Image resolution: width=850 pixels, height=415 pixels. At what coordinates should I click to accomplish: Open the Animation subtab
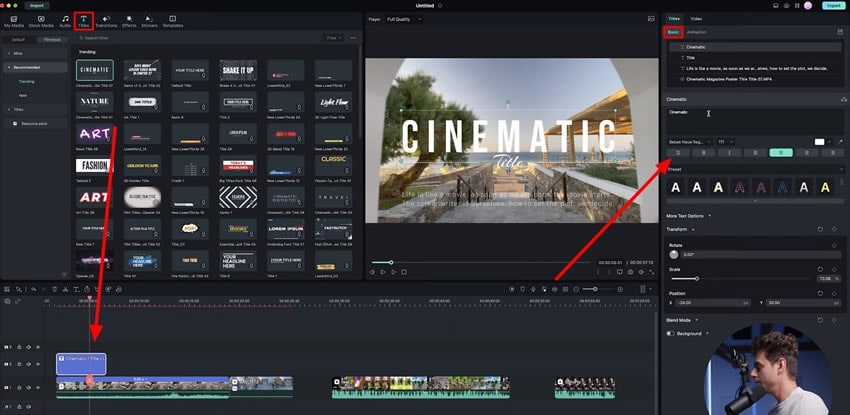coord(697,32)
